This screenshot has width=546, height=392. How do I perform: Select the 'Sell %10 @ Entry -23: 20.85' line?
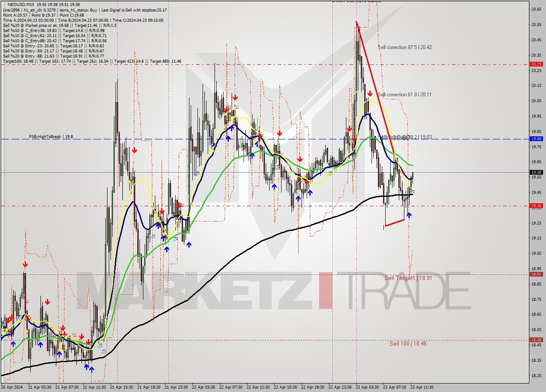pos(53,46)
